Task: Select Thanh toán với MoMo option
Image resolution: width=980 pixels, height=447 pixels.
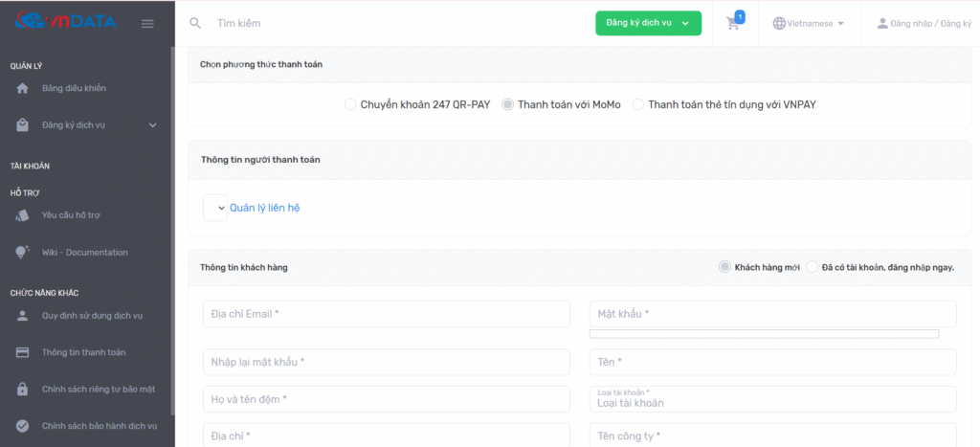Action: [508, 104]
